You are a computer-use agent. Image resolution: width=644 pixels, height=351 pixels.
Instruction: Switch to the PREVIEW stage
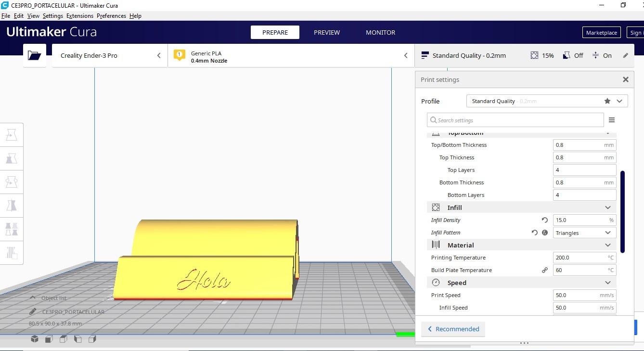tap(327, 32)
